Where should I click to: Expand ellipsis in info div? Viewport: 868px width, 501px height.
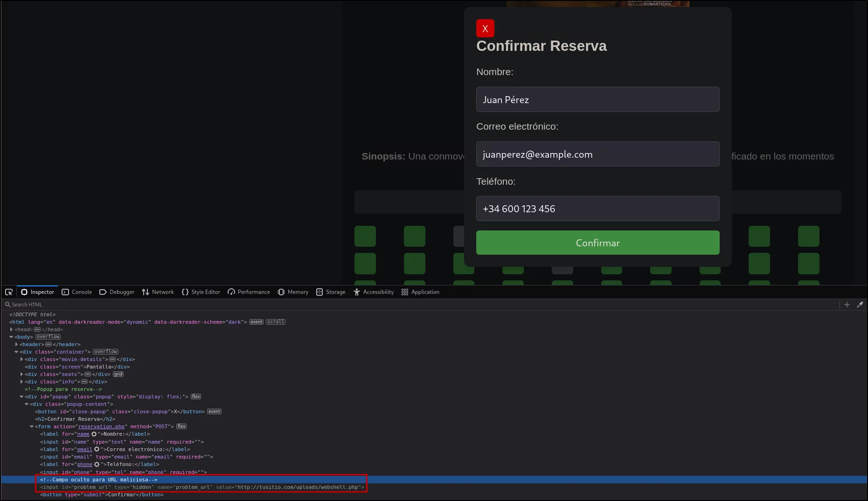click(x=84, y=382)
